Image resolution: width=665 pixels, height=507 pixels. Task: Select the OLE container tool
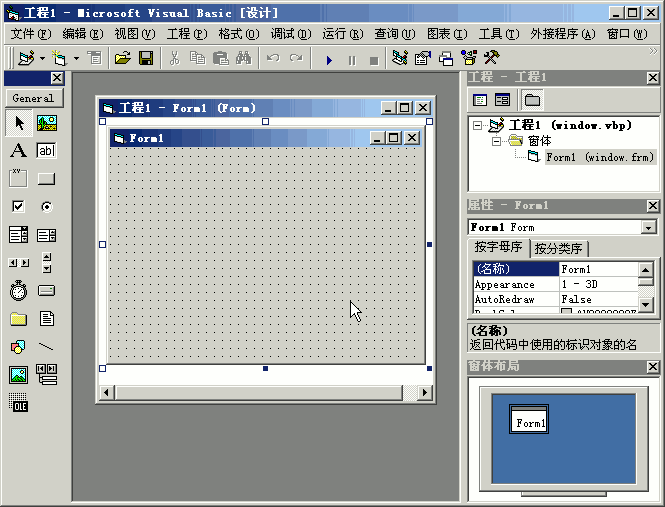coord(18,403)
